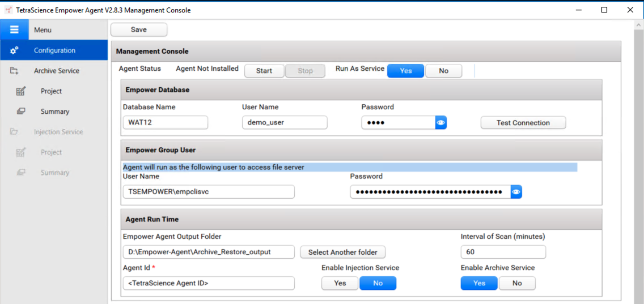Viewport: 644px width, 304px height.
Task: Select Yes for Enable Archive Service
Action: tap(479, 283)
